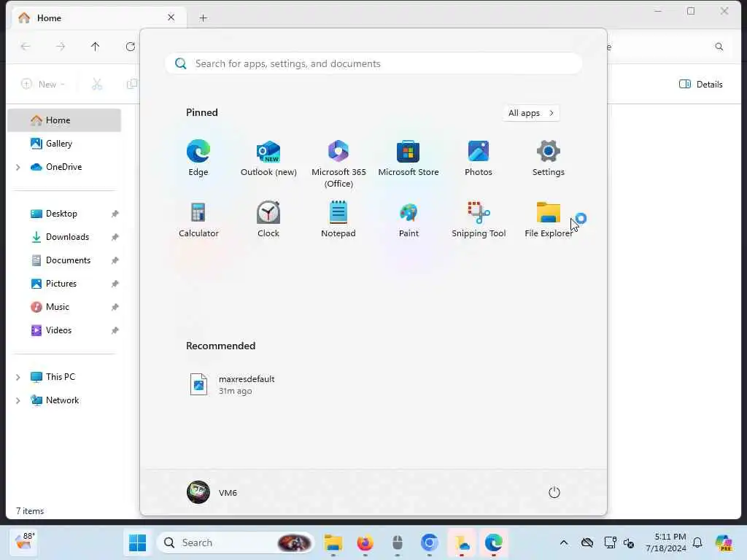Click the network display tray icon
This screenshot has height=560, width=747.
pos(611,542)
